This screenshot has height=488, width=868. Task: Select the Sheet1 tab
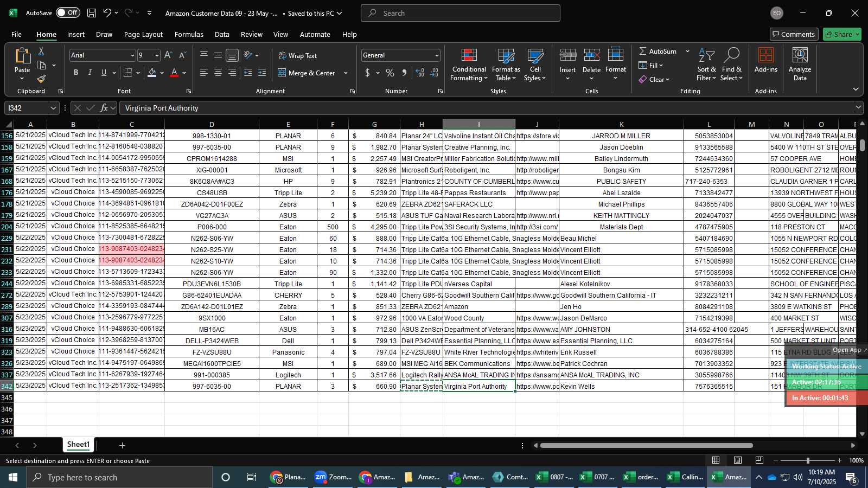click(x=78, y=445)
